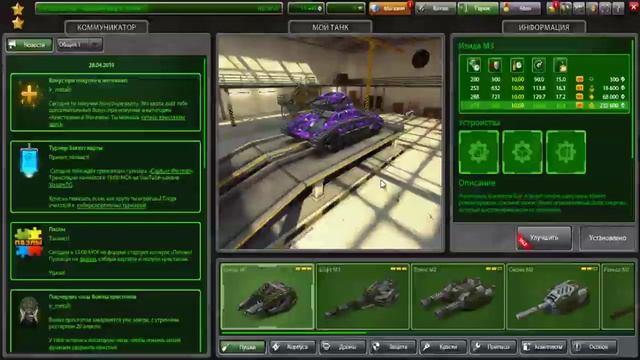The height and width of the screenshot is (360, 640).
Task: Select the stat row priced 68 000
Action: [x=545, y=97]
